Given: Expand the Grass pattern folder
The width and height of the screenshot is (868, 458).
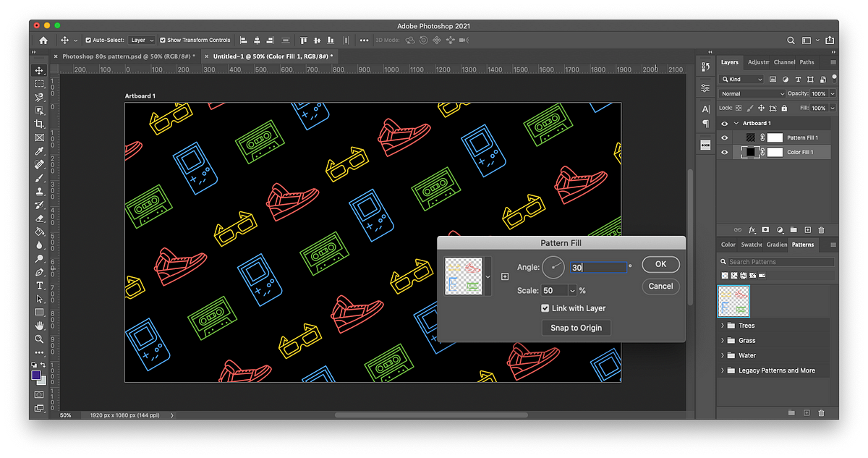Looking at the screenshot, I should pos(723,340).
